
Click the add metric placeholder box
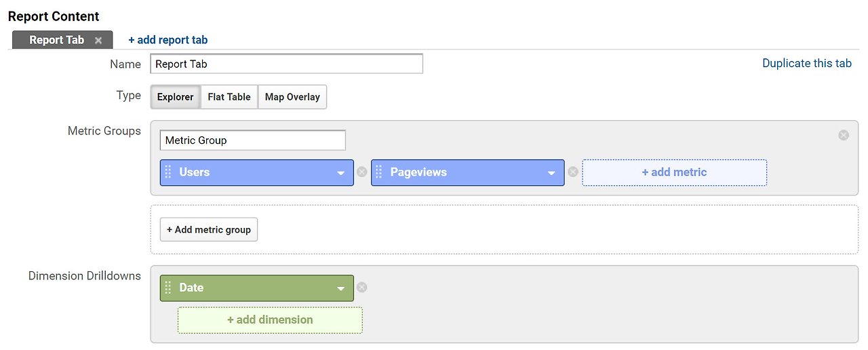click(x=674, y=172)
